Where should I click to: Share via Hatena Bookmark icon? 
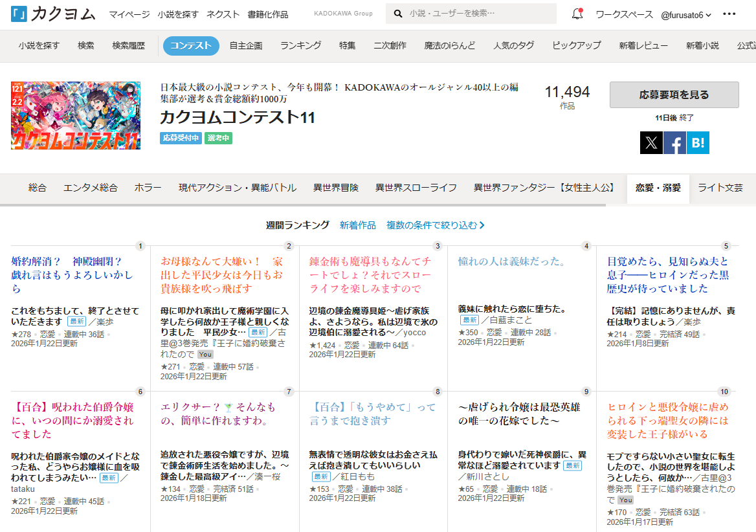coord(698,142)
